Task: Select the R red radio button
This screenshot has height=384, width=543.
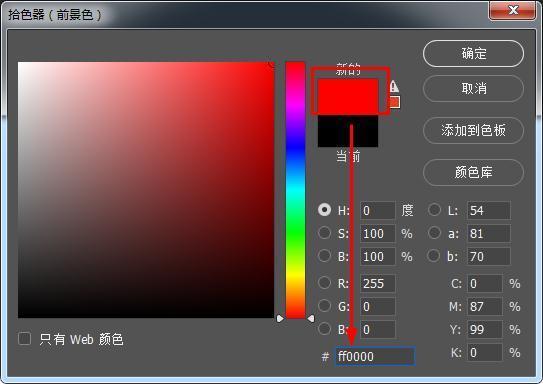Action: pos(324,283)
